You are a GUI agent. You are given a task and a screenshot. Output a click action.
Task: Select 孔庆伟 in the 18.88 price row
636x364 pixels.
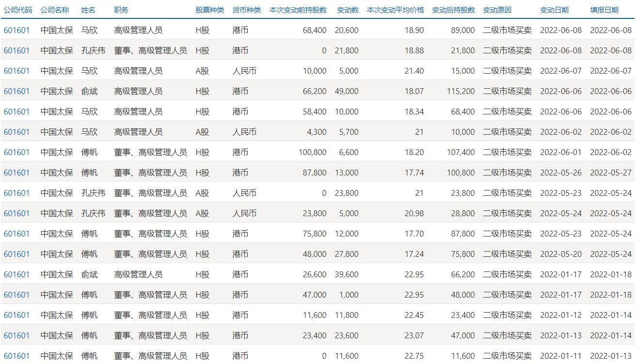click(93, 50)
